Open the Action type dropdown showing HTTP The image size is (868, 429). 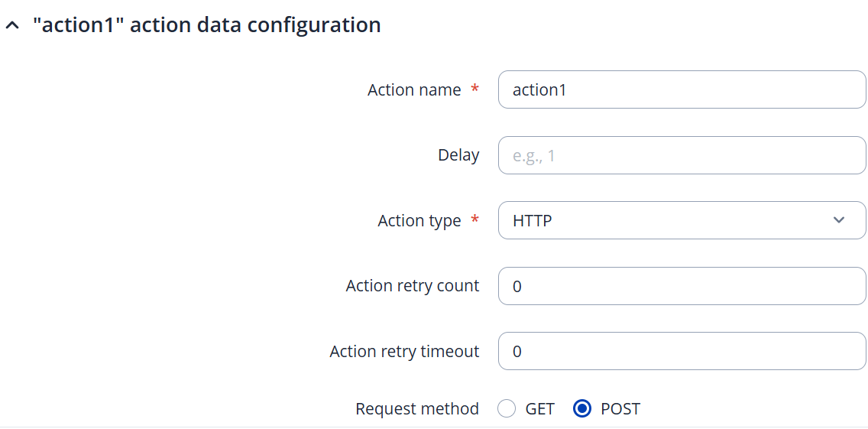[672, 221]
